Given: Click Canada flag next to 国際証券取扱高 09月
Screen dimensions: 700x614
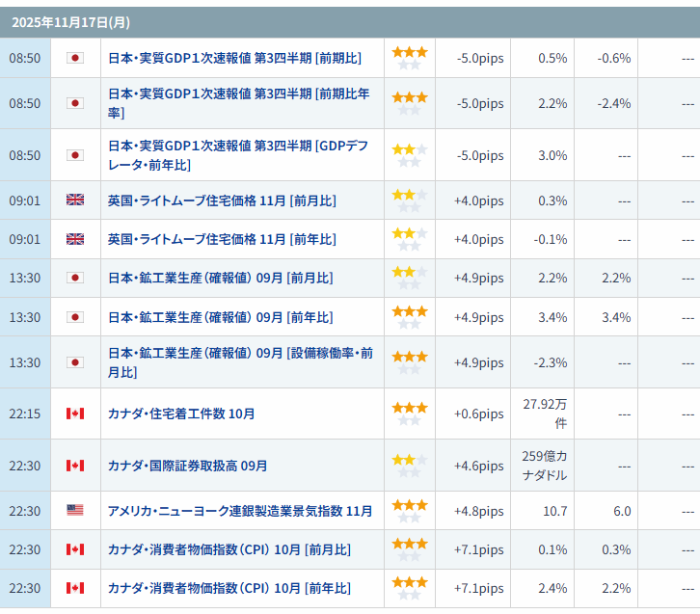Looking at the screenshot, I should pyautogui.click(x=74, y=466).
